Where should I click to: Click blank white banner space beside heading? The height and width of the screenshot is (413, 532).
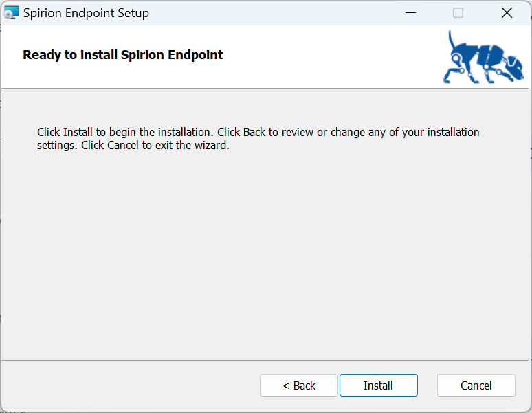(x=330, y=56)
